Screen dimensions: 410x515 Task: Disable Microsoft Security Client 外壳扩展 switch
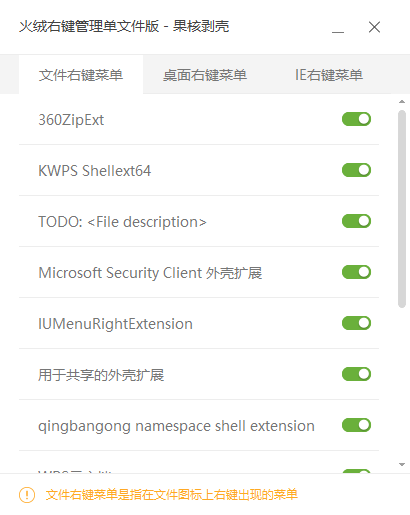pos(356,272)
